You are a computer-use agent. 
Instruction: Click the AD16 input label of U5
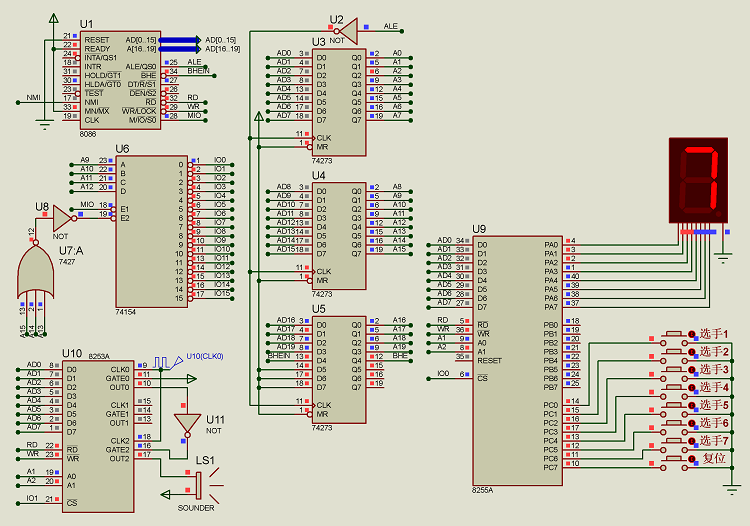pyautogui.click(x=286, y=320)
